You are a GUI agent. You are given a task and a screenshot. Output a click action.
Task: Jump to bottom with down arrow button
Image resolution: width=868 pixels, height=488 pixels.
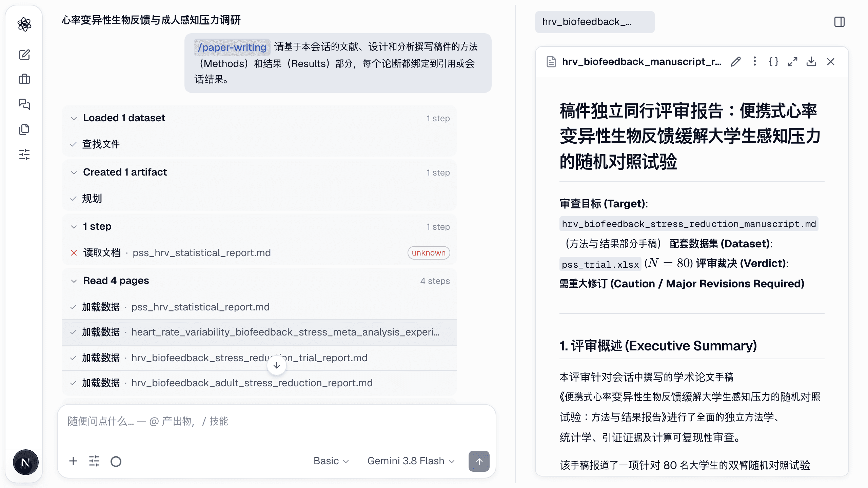coord(277,365)
